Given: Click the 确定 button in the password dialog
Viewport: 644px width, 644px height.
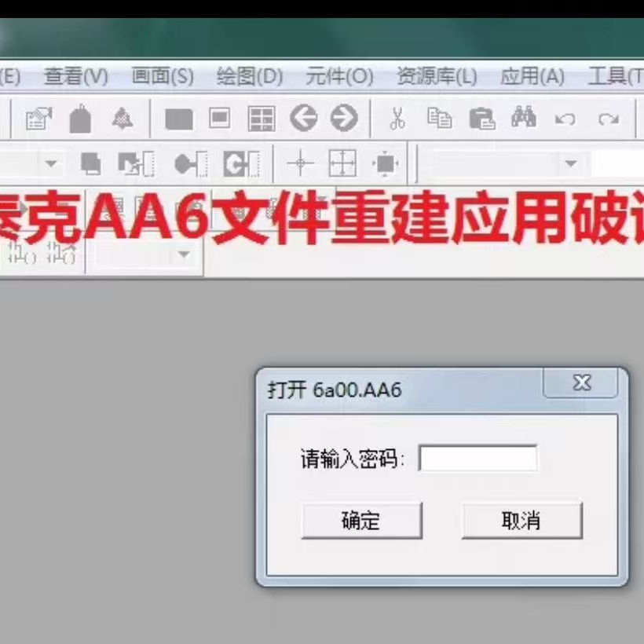Looking at the screenshot, I should [x=360, y=520].
